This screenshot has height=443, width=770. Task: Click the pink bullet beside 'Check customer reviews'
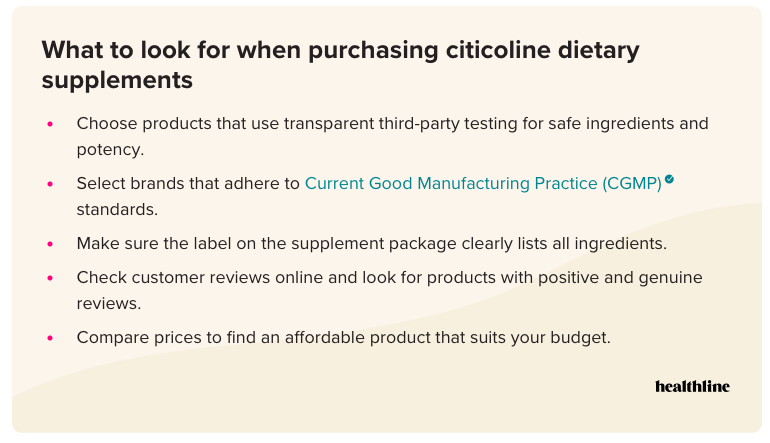click(50, 278)
